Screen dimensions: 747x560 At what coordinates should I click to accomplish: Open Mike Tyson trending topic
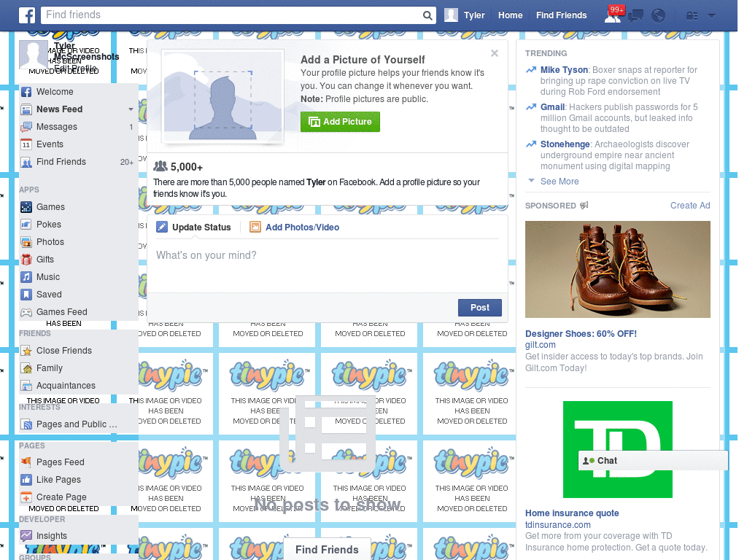tap(564, 70)
